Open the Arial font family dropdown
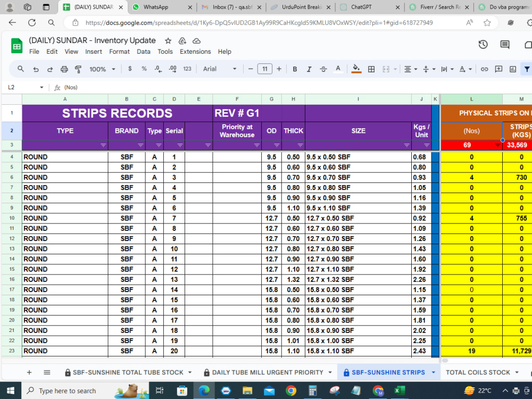The height and width of the screenshot is (399, 532). (x=216, y=69)
